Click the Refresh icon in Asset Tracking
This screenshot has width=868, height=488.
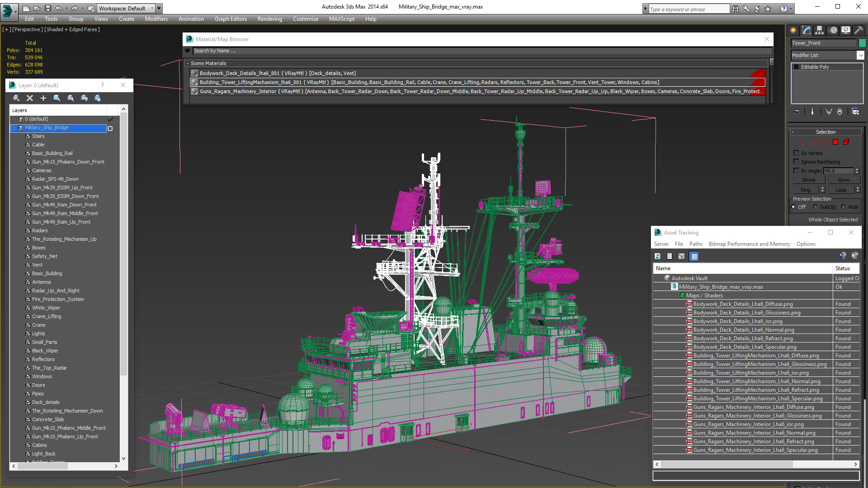click(x=657, y=256)
